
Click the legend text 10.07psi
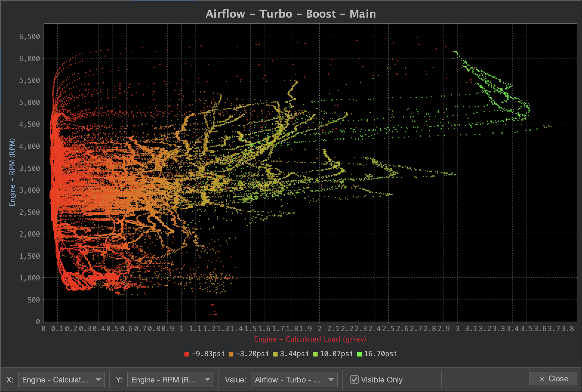point(336,354)
